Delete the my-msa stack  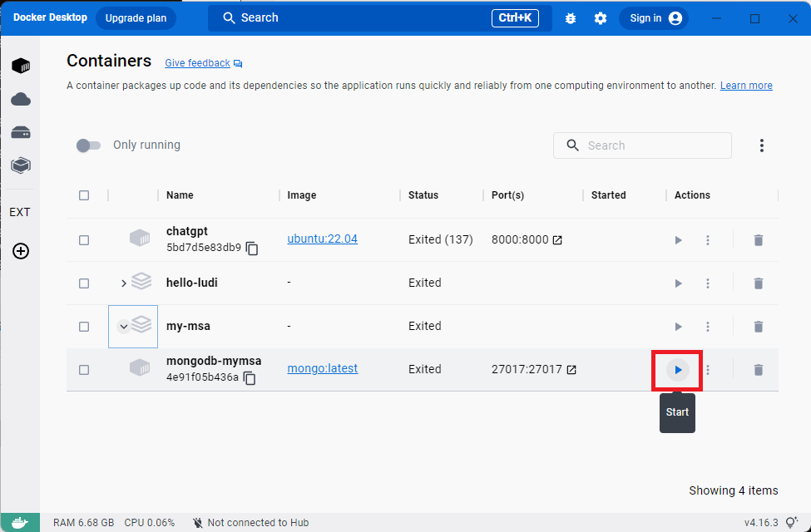pyautogui.click(x=759, y=327)
